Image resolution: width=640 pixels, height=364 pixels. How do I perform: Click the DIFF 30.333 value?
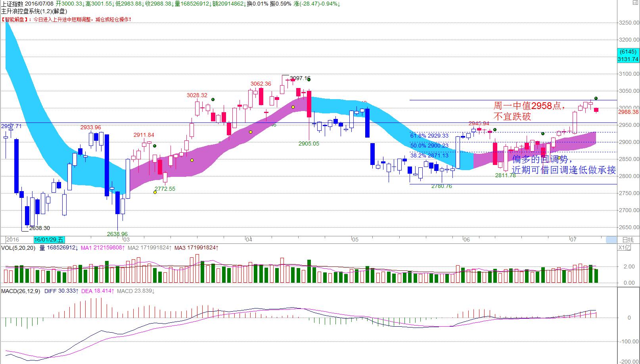pos(61,291)
